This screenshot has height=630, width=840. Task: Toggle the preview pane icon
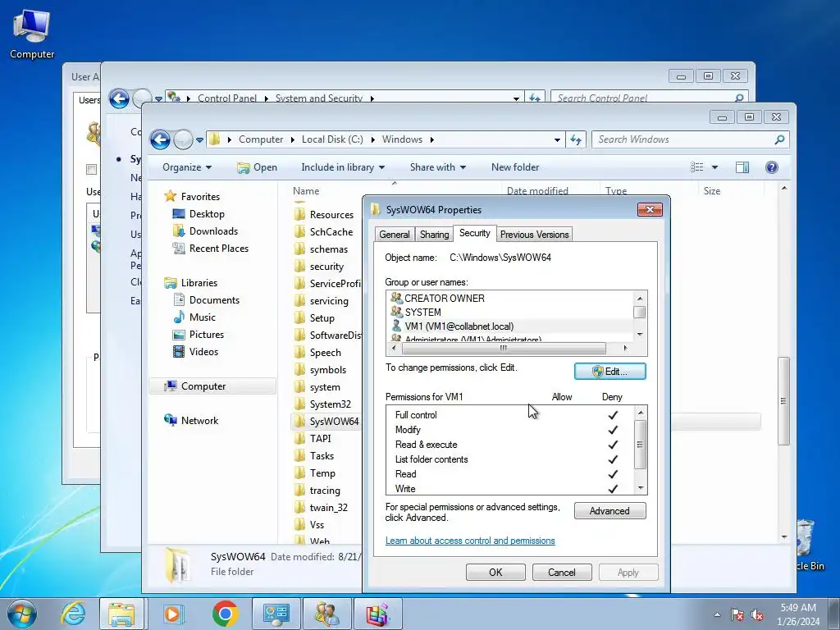(x=742, y=167)
